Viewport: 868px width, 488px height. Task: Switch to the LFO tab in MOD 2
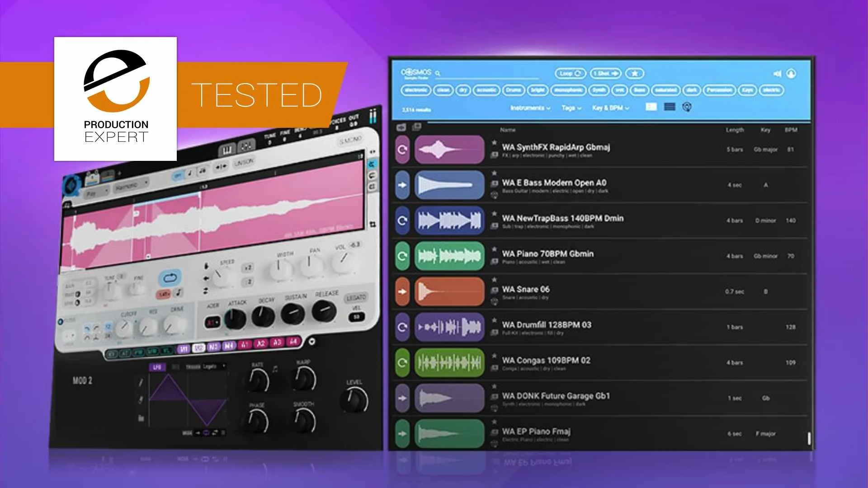158,367
